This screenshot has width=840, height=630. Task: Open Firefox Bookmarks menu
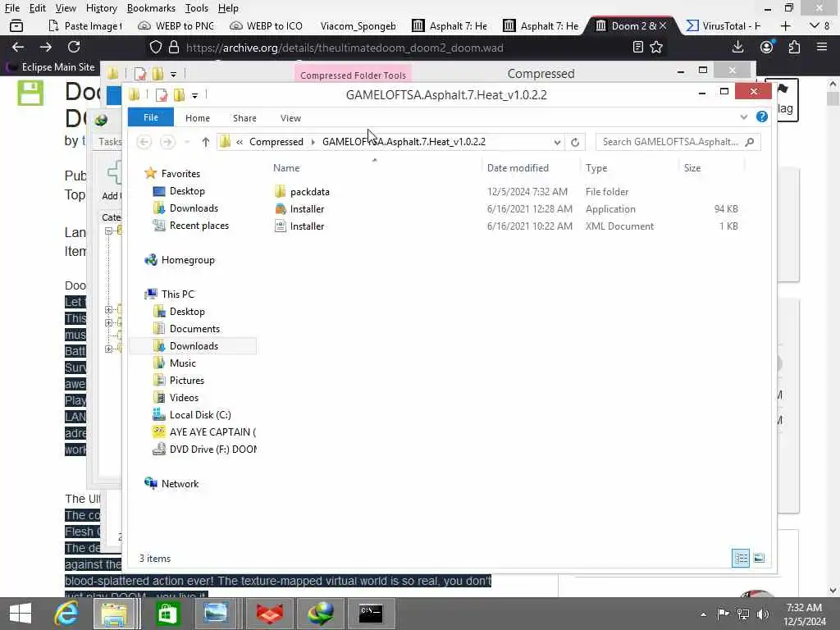coord(151,8)
